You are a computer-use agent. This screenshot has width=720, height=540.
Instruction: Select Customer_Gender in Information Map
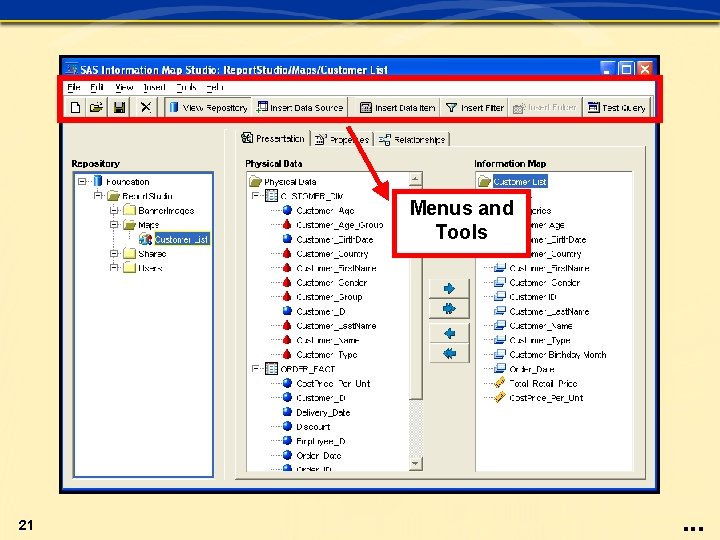click(545, 283)
